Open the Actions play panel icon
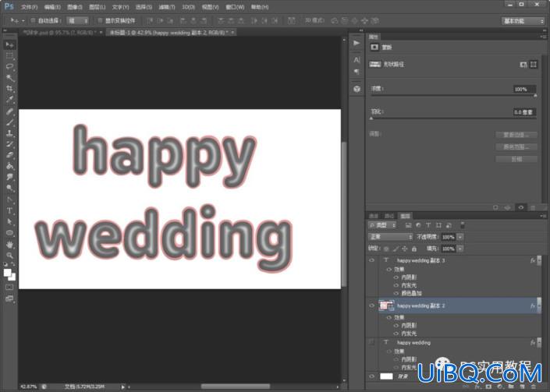The image size is (550, 392). (357, 43)
